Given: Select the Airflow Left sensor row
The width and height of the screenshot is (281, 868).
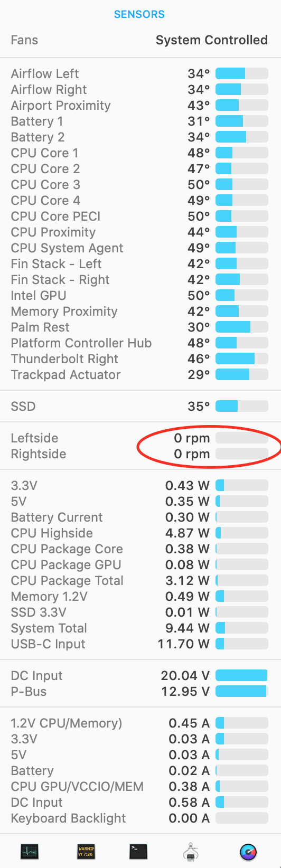Looking at the screenshot, I should coord(140,74).
